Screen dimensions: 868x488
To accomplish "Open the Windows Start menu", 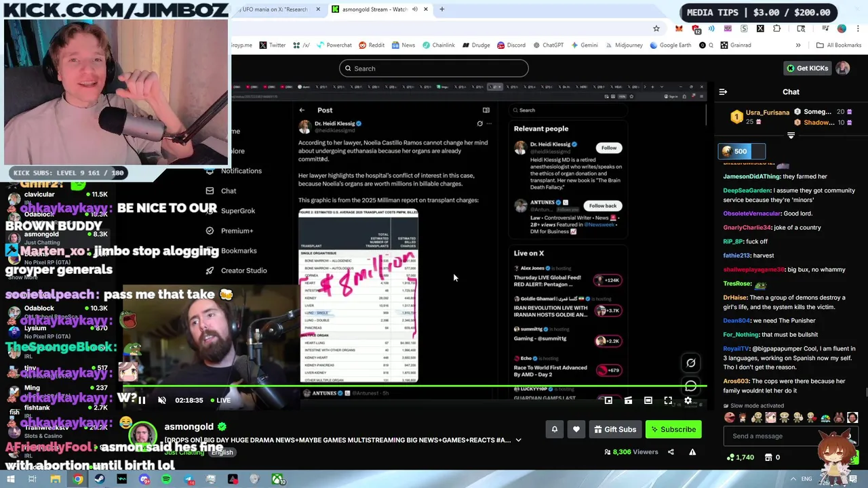I will click(x=10, y=479).
